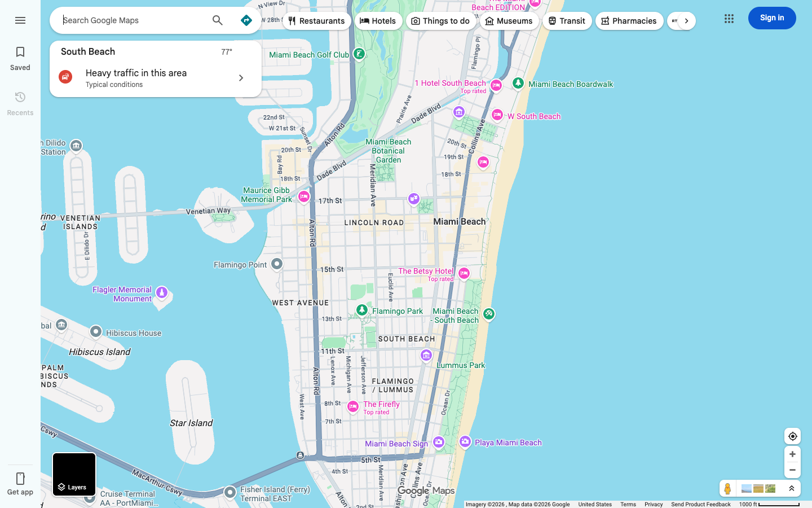The height and width of the screenshot is (508, 812).
Task: Click Hibiscus House marker
Action: pyautogui.click(x=96, y=331)
